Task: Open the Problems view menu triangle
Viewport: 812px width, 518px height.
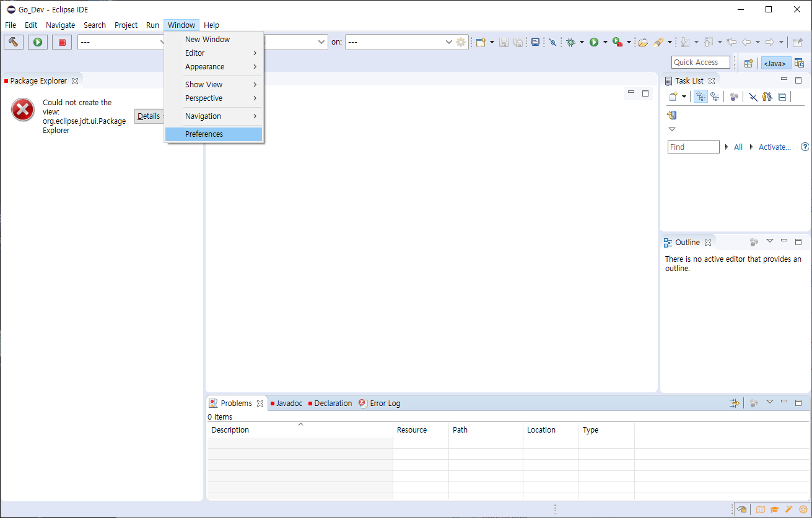Action: pyautogui.click(x=770, y=402)
